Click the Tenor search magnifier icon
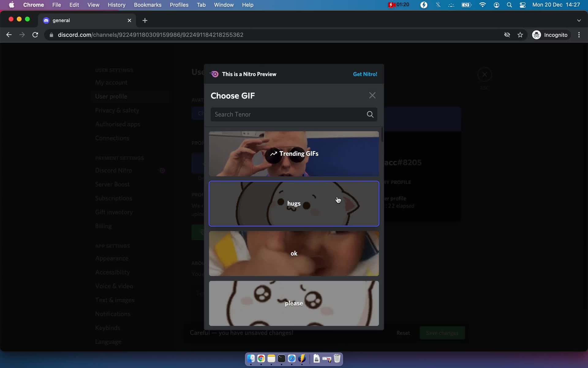This screenshot has width=588, height=368. tap(370, 114)
